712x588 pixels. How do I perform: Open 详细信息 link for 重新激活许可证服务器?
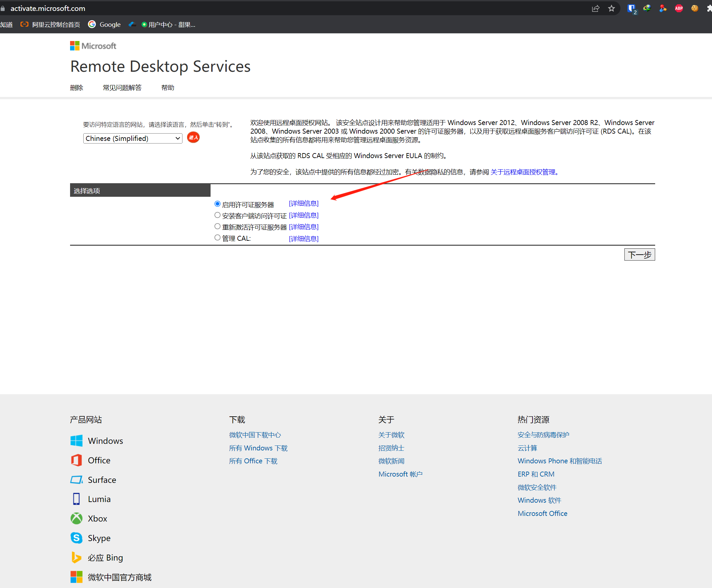(304, 227)
